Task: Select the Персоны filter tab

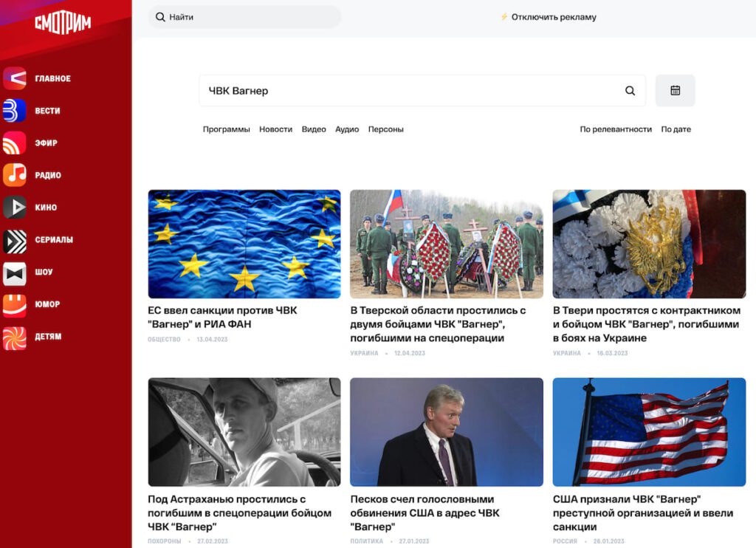Action: [385, 129]
